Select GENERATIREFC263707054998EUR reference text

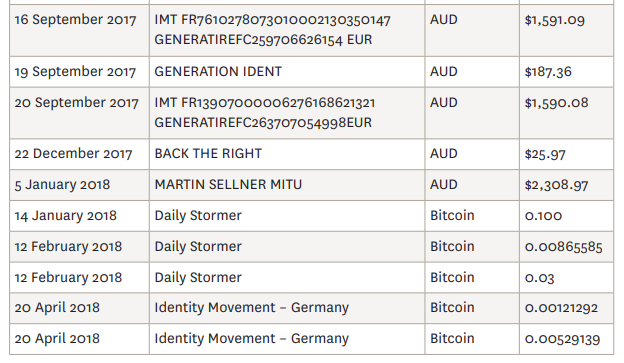point(263,123)
